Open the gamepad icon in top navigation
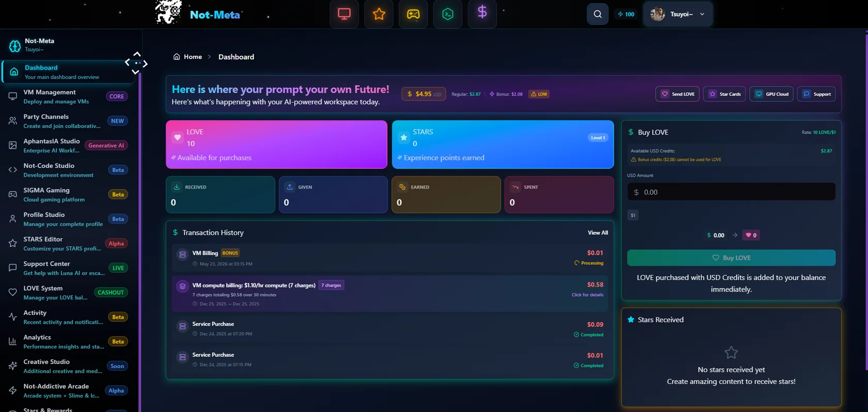The height and width of the screenshot is (412, 868). click(413, 14)
